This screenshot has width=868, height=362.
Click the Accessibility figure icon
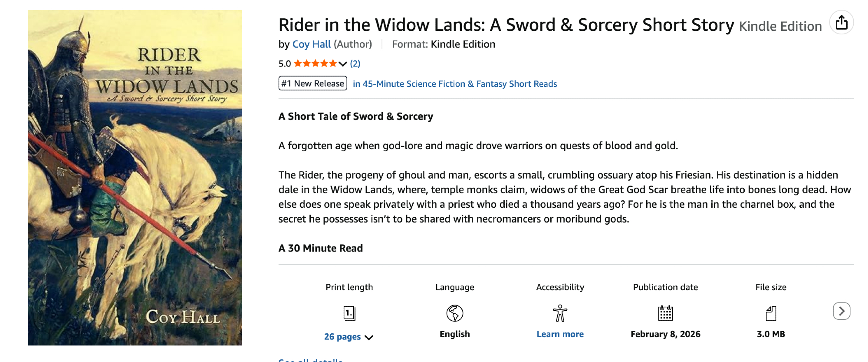coord(560,313)
